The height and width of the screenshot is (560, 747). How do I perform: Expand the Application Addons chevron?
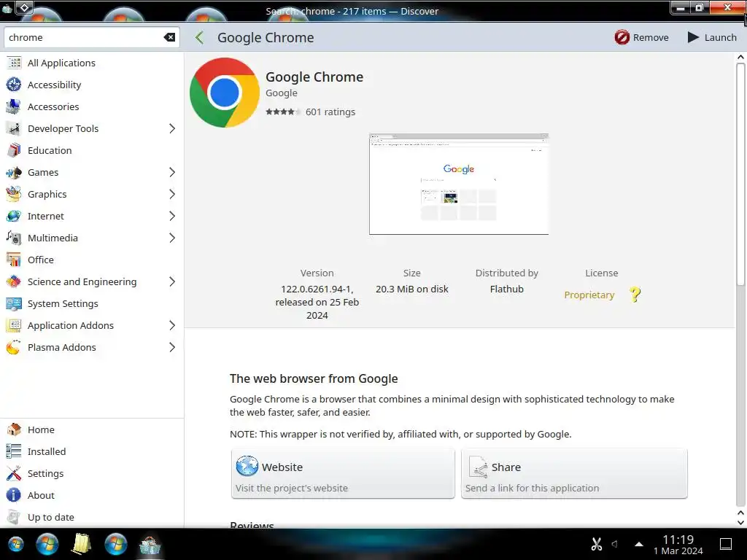point(172,326)
